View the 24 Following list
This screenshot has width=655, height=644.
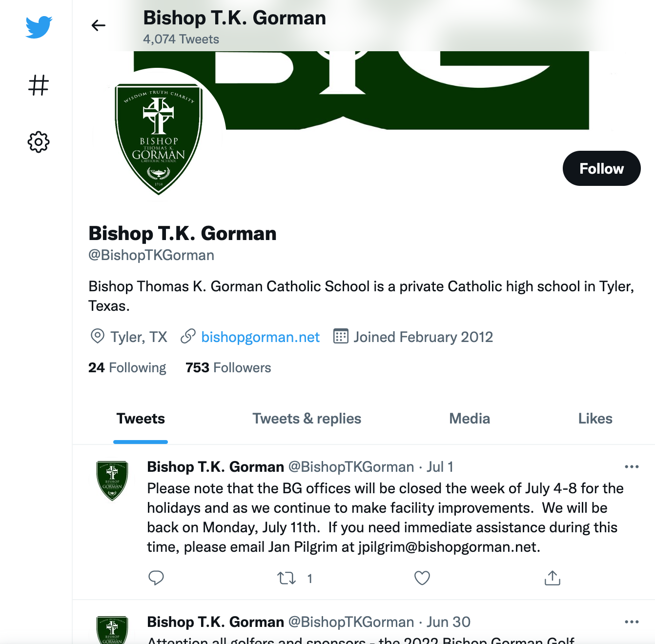[x=127, y=367]
